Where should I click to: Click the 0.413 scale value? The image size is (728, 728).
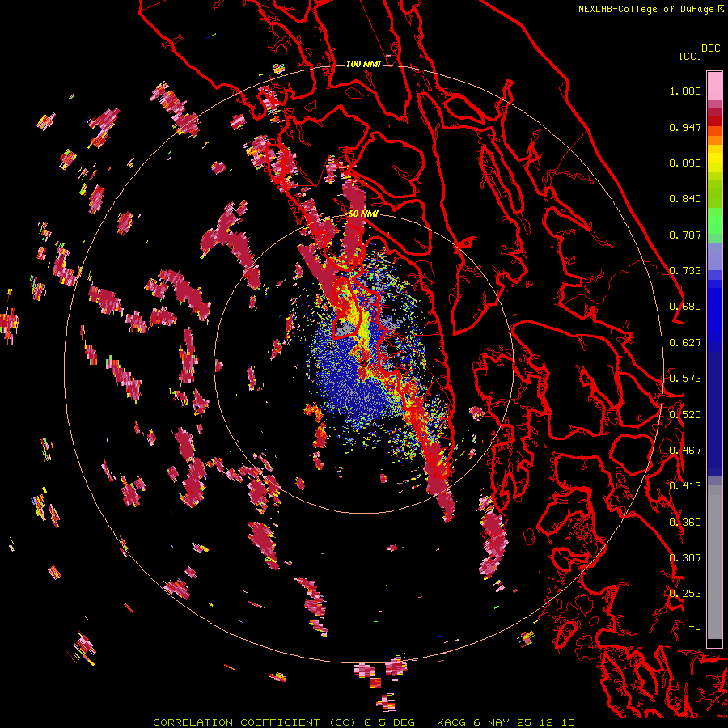(x=685, y=486)
